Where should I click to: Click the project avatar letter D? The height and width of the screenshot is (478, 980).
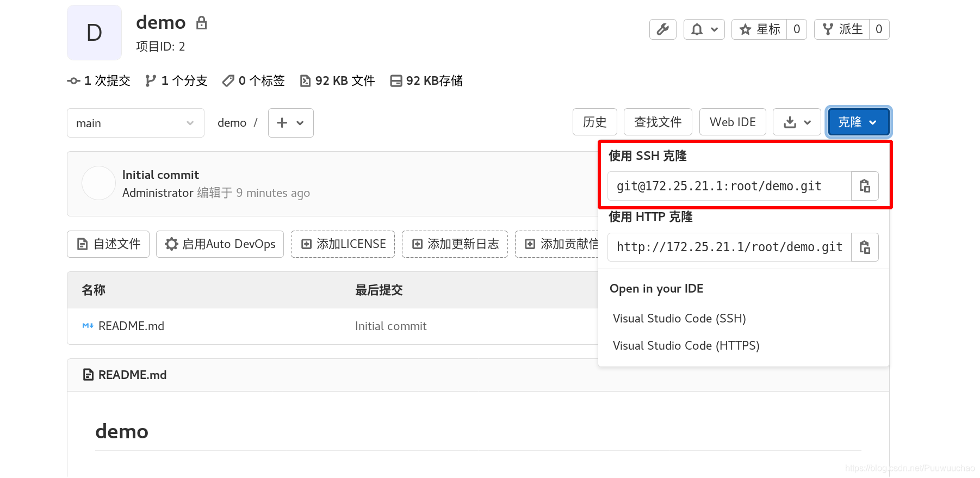(94, 33)
